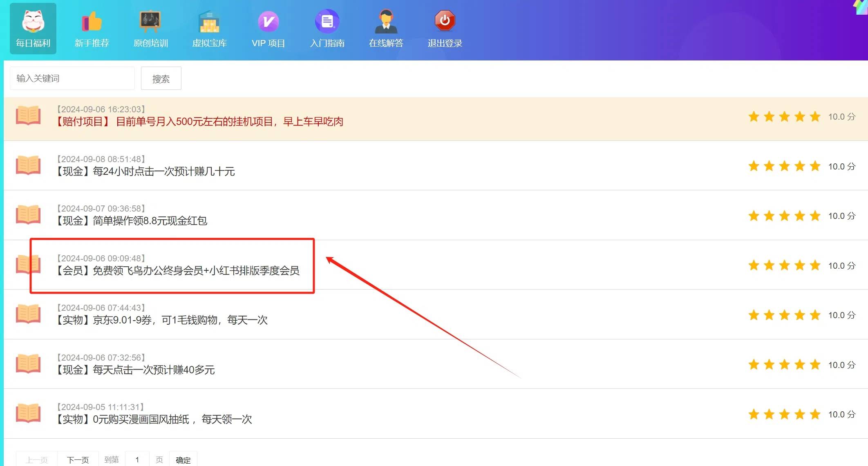This screenshot has width=868, height=466.
Task: Click timestamp 2024-09-08 08:51:48
Action: tap(101, 159)
